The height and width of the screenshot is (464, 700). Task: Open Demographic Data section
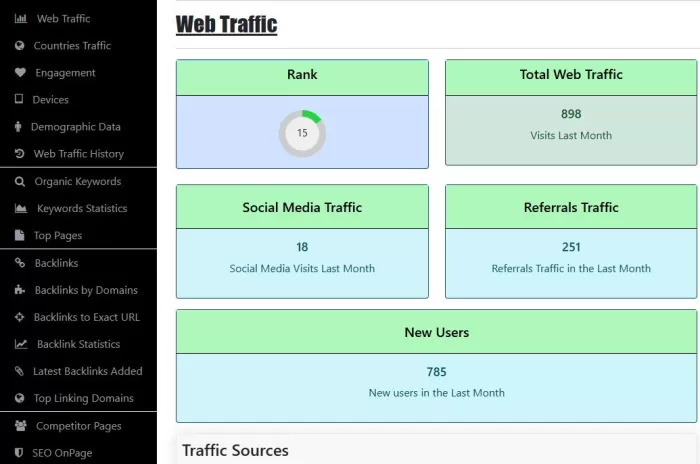[x=75, y=127]
